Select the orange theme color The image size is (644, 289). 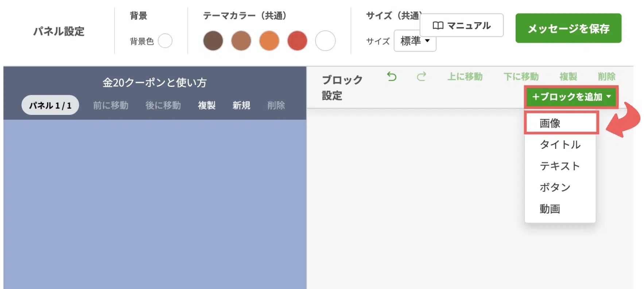[269, 41]
